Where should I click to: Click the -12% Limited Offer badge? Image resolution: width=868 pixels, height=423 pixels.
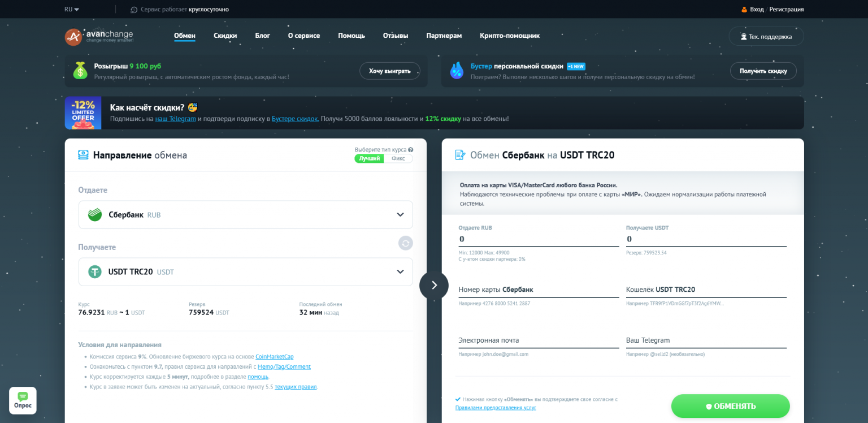83,113
